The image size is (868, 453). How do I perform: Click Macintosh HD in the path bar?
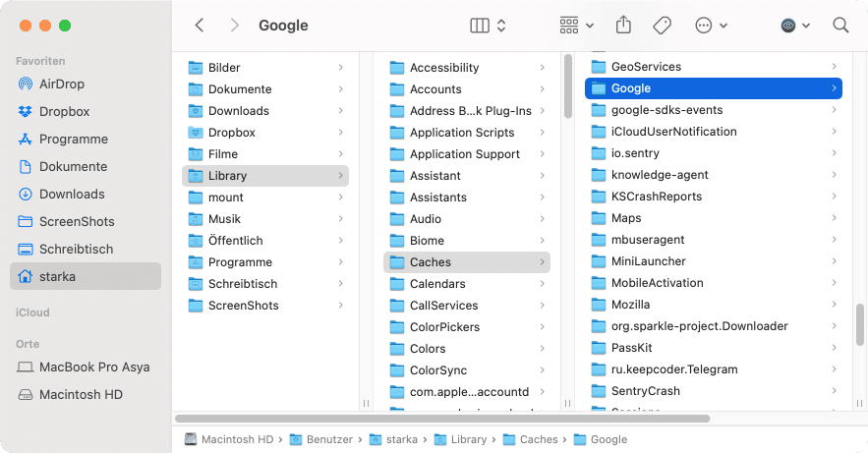click(229, 439)
